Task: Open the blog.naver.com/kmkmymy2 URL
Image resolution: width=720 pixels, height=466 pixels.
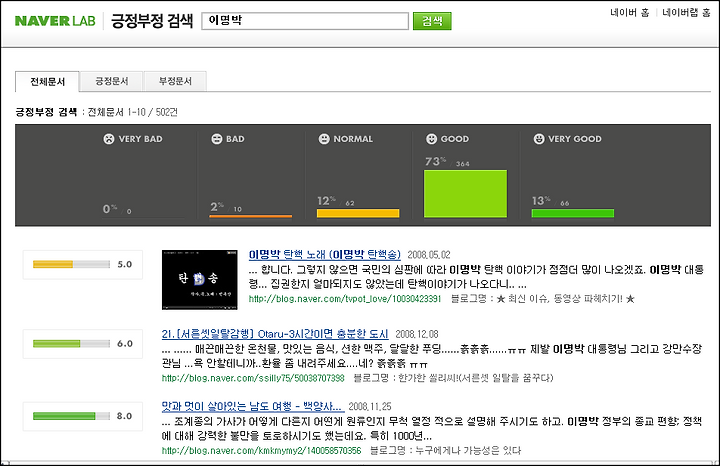Action: pyautogui.click(x=261, y=450)
